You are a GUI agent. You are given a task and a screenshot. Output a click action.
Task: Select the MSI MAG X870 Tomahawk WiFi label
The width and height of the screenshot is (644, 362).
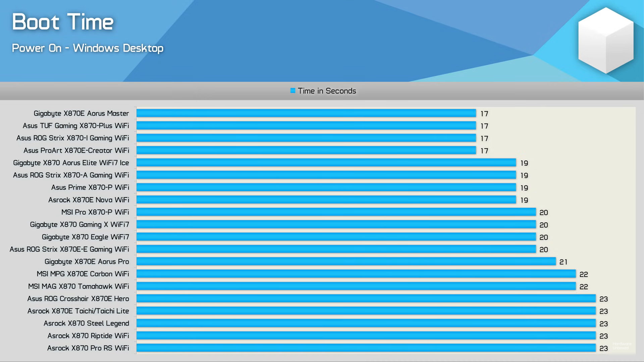pos(78,286)
